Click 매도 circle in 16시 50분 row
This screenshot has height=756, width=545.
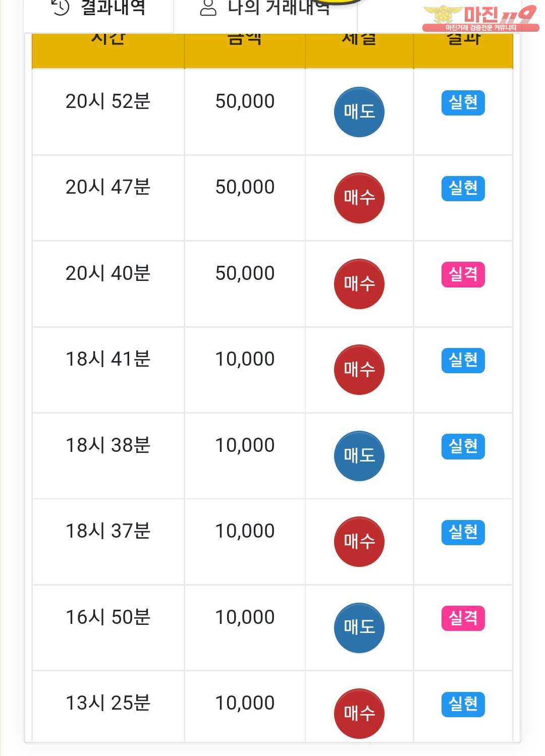tap(359, 627)
